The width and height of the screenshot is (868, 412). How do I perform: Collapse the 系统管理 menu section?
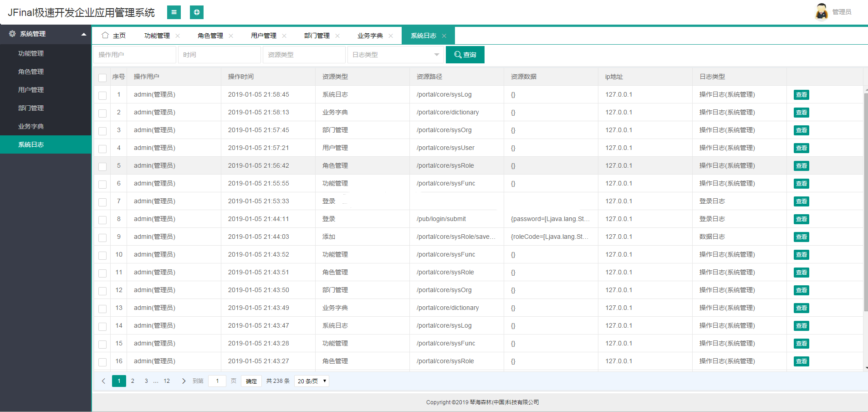pyautogui.click(x=83, y=34)
